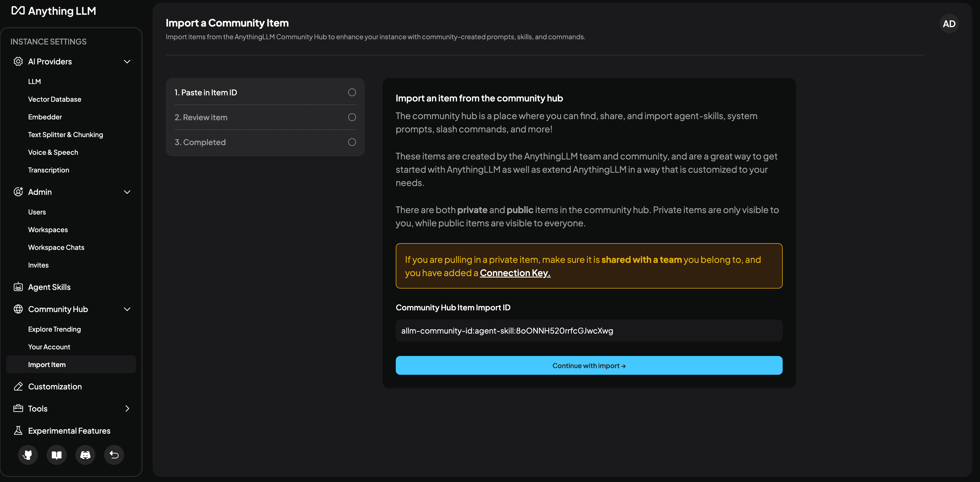
Task: Open the GitHub link icon
Action: [28, 455]
